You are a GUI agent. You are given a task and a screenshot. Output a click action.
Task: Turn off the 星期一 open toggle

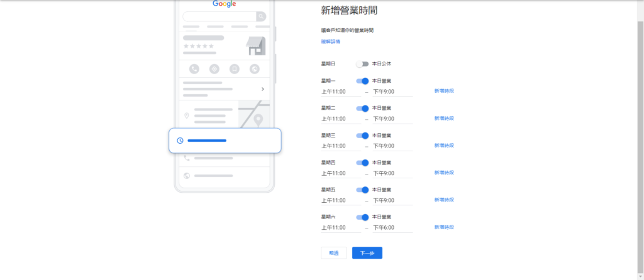(362, 81)
